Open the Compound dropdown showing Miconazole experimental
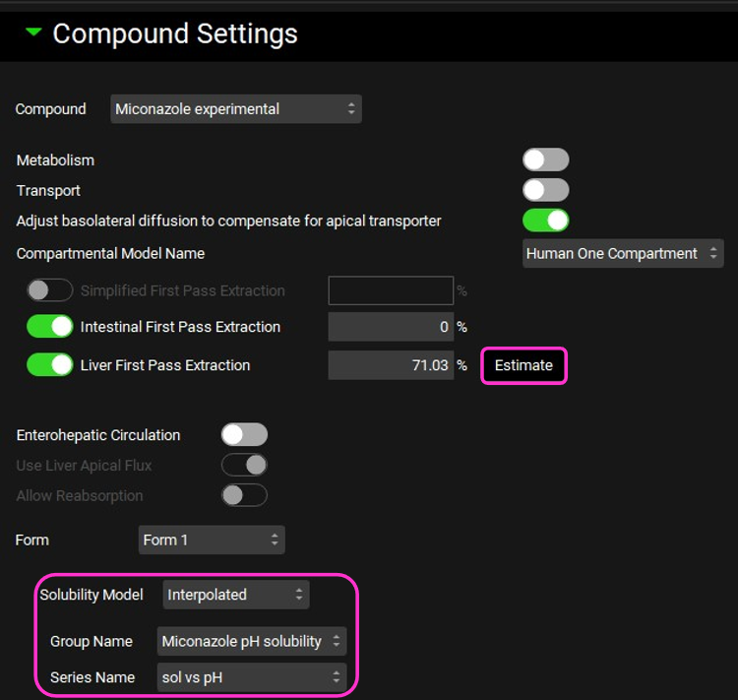 pyautogui.click(x=235, y=109)
